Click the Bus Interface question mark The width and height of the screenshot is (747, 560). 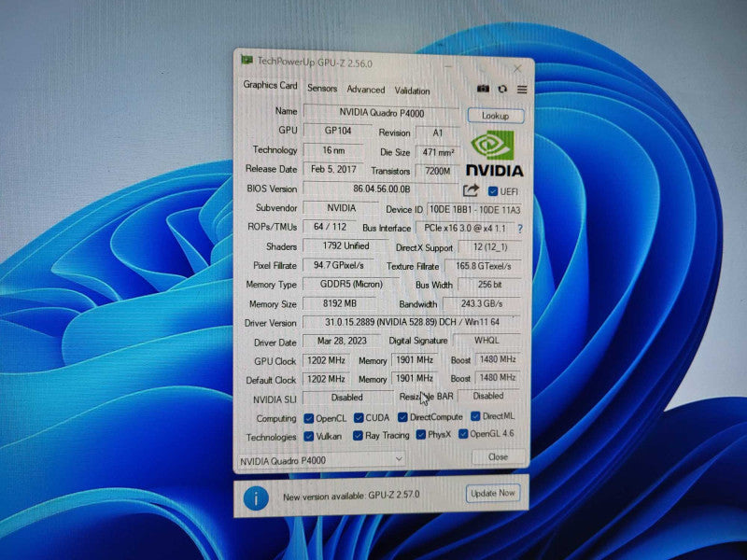click(520, 229)
